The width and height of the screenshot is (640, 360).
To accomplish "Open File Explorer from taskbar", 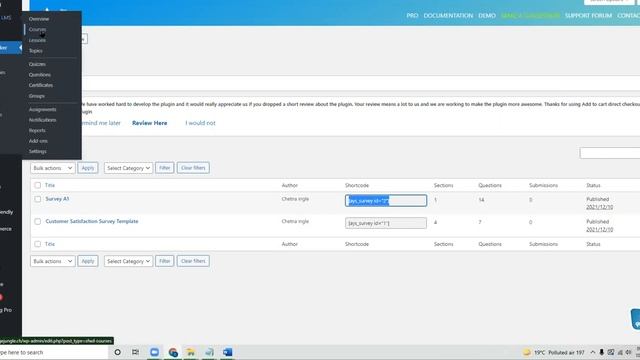I will pos(191,352).
